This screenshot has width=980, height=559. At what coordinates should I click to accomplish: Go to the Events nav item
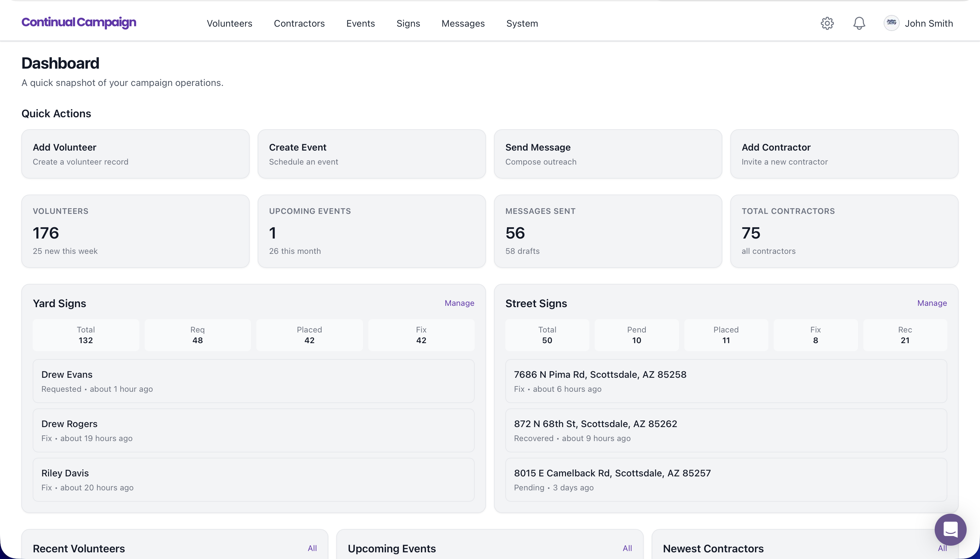coord(360,23)
